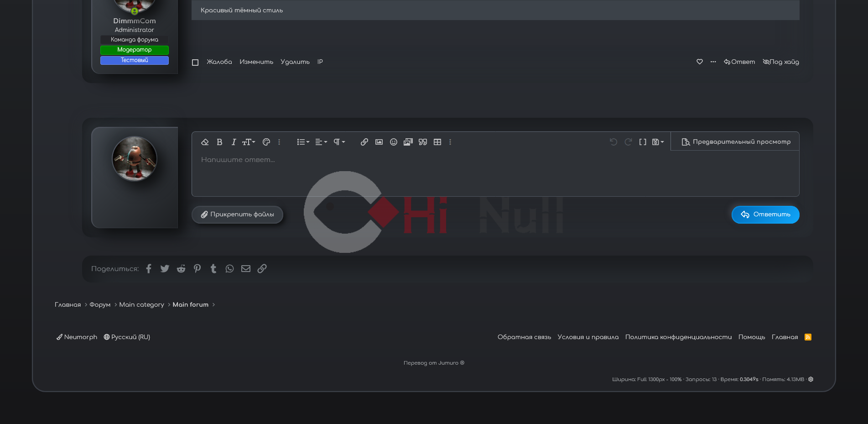Open the post's three-dot more menu
The height and width of the screenshot is (424, 868).
[713, 62]
